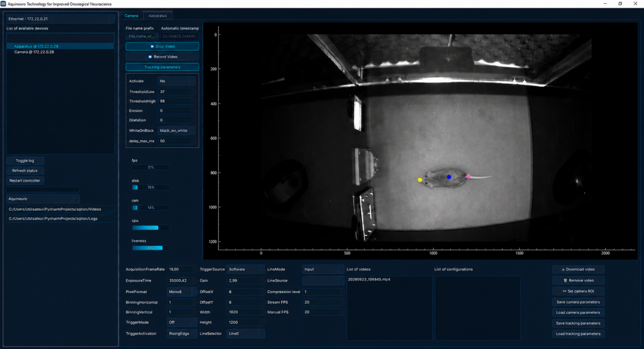Click the File name prefix field
The image size is (644, 349).
(x=142, y=36)
